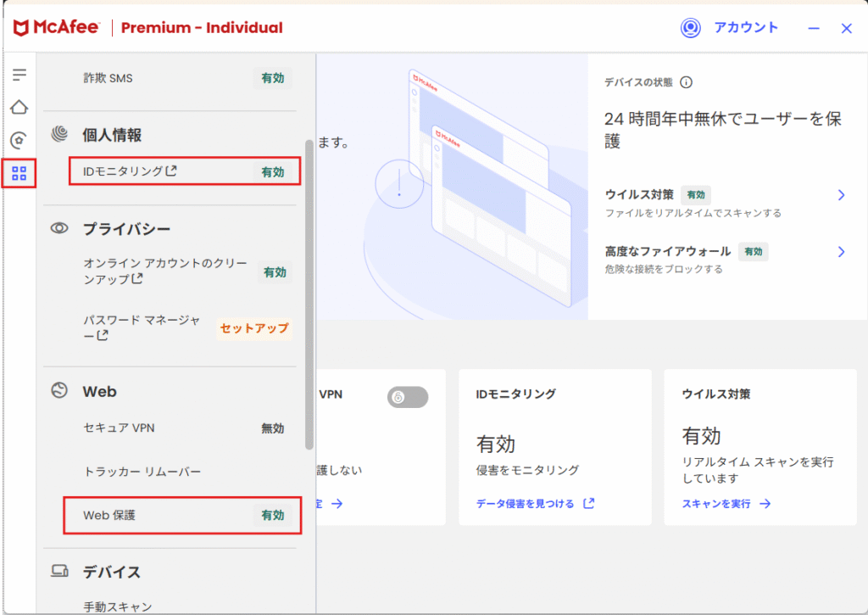
Task: Open the hamburger menu icon in the sidebar
Action: pyautogui.click(x=19, y=75)
